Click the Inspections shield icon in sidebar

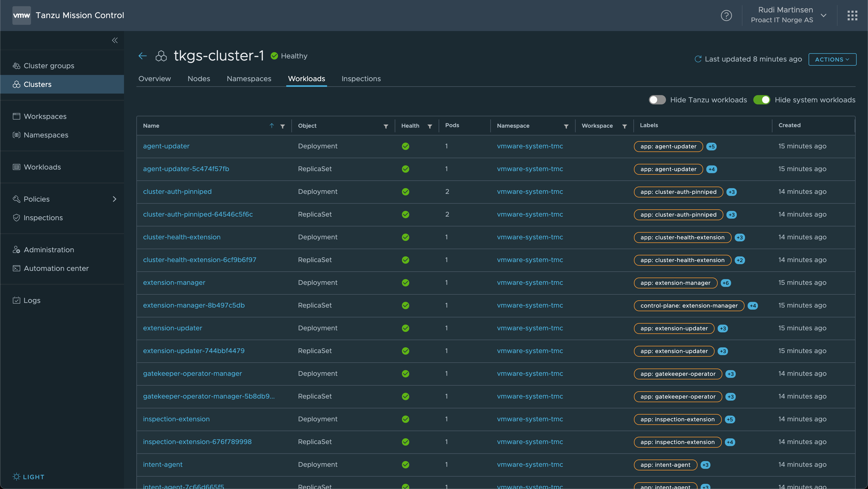pyautogui.click(x=17, y=218)
